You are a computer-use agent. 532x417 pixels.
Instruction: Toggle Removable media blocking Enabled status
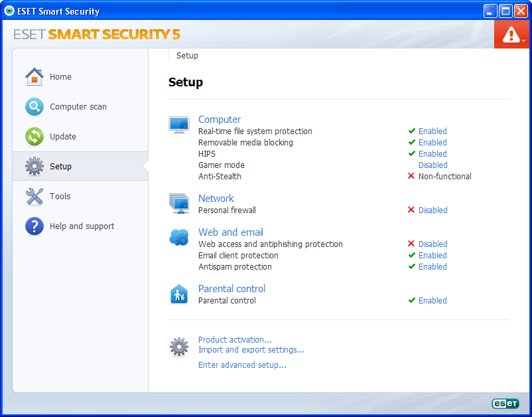tap(432, 142)
